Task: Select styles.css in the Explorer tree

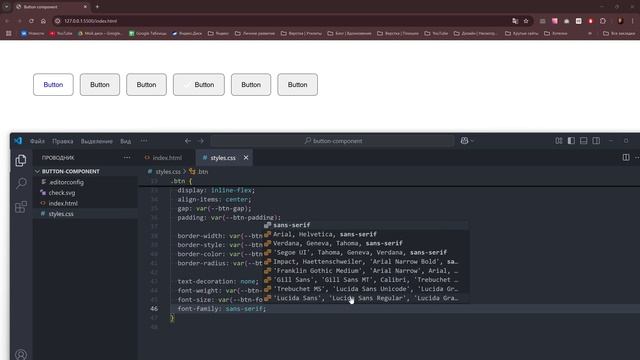Action: coord(61,214)
